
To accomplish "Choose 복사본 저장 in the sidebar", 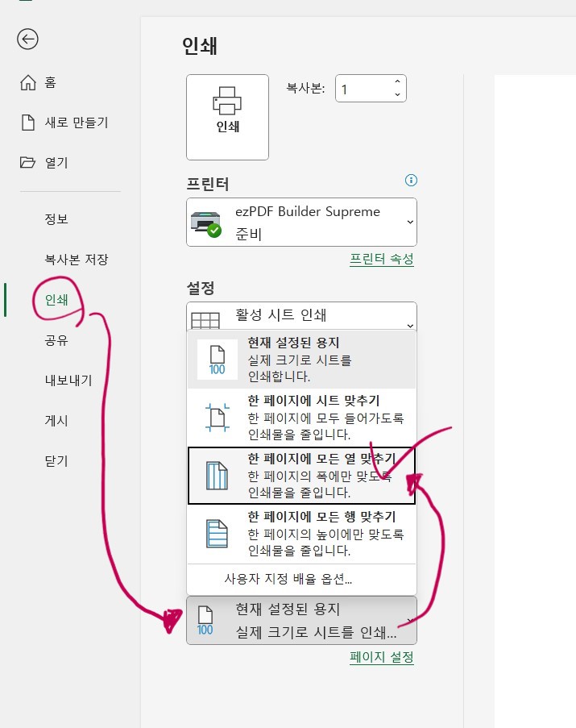I will [77, 259].
